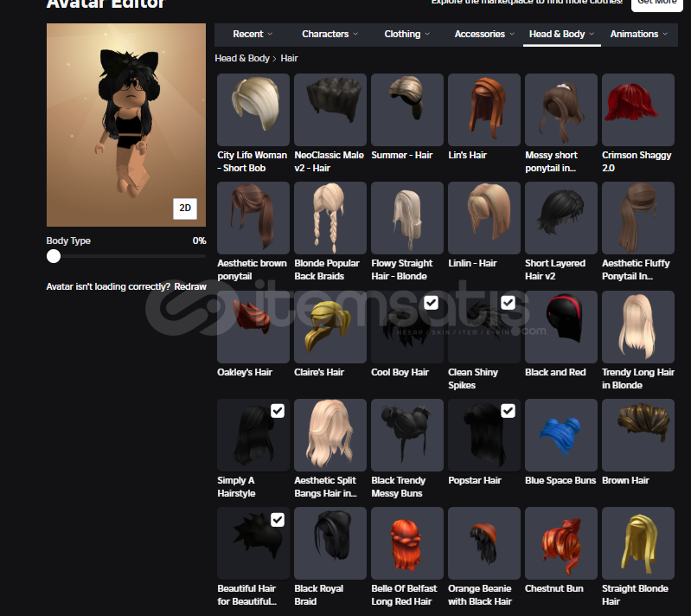Select the City Life Woman Short Bob hair
This screenshot has height=616, width=691.
click(253, 110)
